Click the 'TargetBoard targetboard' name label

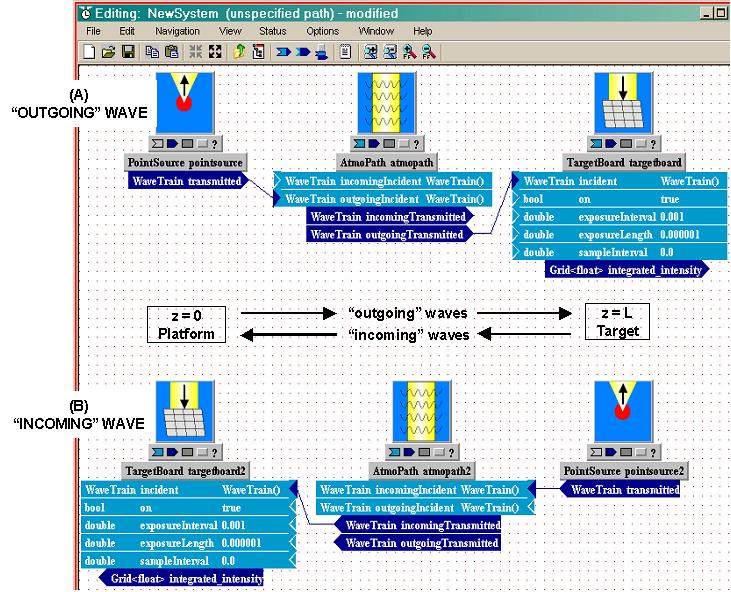(x=624, y=163)
